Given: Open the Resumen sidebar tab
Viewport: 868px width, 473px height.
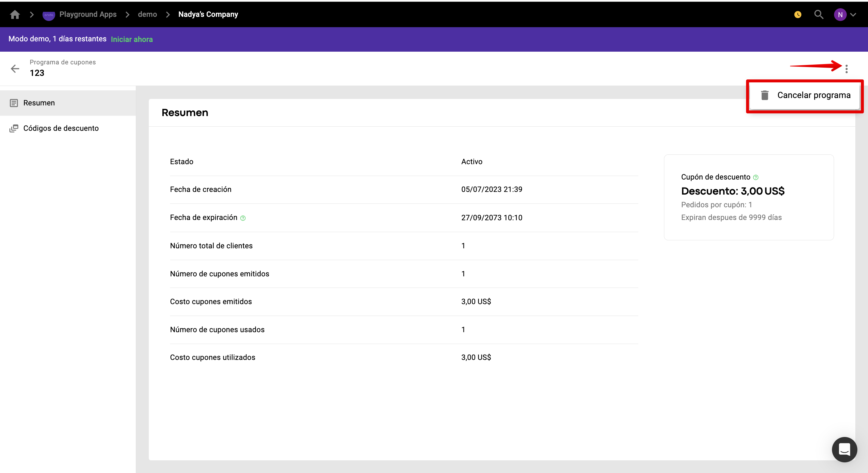Looking at the screenshot, I should coord(39,103).
